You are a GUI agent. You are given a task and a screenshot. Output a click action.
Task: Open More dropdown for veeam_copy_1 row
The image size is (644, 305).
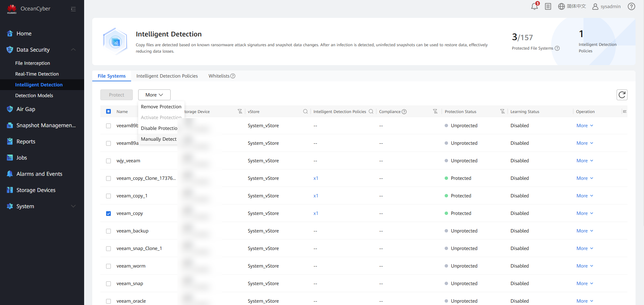pos(585,196)
